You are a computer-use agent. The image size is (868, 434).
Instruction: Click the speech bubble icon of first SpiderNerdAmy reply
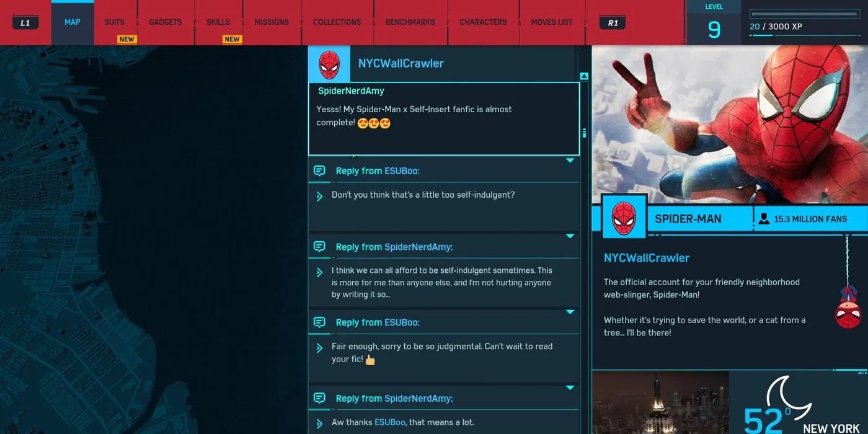click(x=319, y=247)
